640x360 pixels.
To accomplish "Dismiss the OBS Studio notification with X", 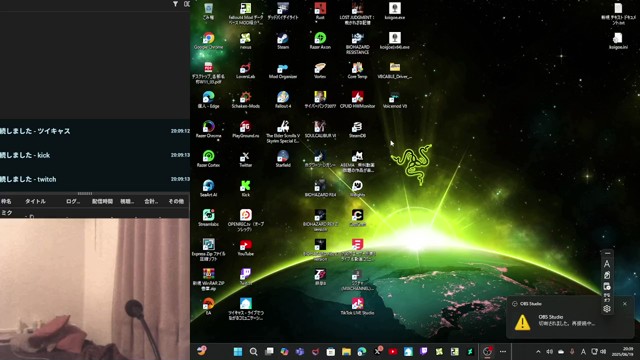I will click(624, 304).
